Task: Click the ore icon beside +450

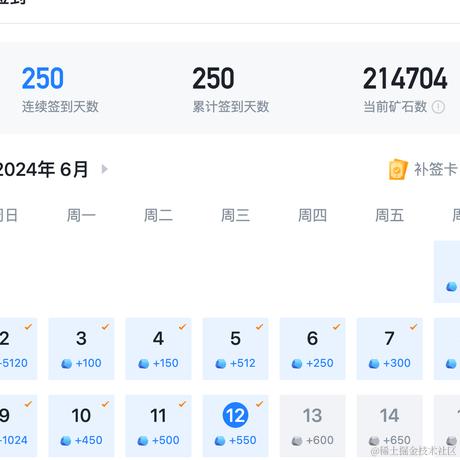Action: click(x=66, y=441)
